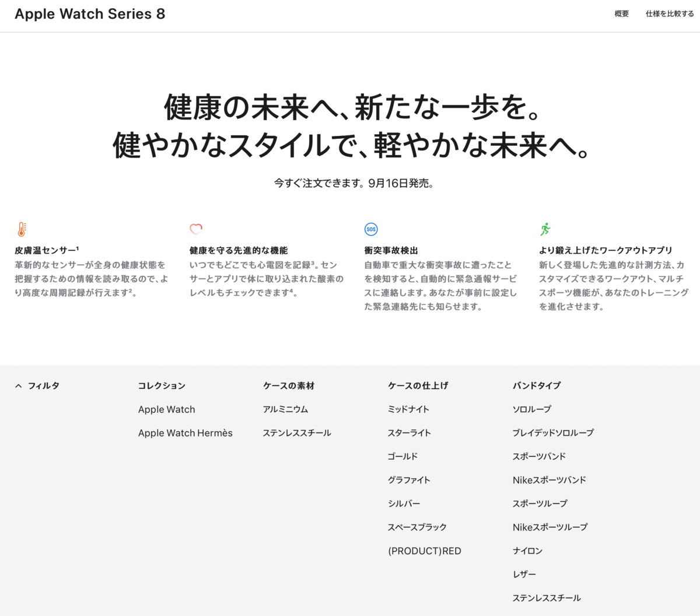700x616 pixels.
Task: Click the skin temperature thermometer icon
Action: [x=22, y=229]
